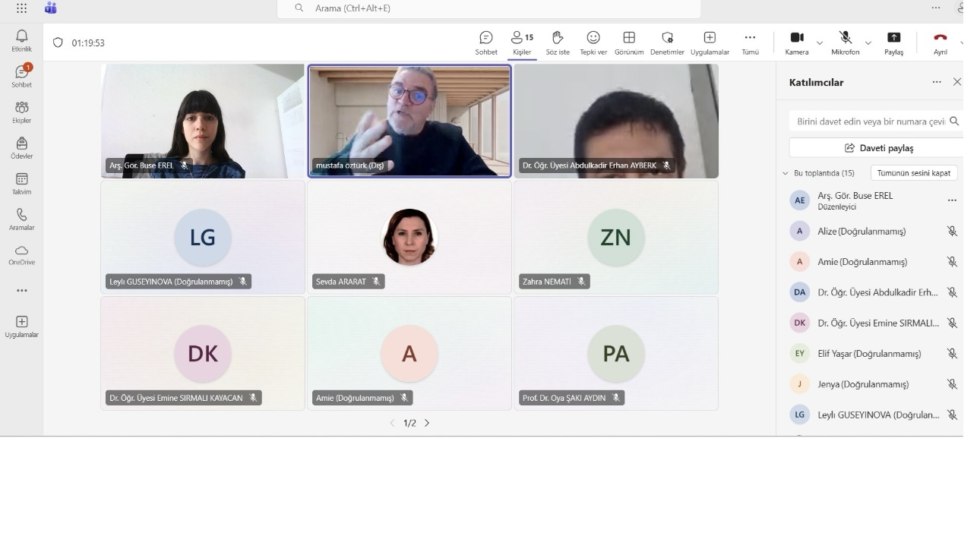Viewport: 980px width, 536px height.
Task: Expand the microphone options dropdown arrow
Action: (x=868, y=43)
